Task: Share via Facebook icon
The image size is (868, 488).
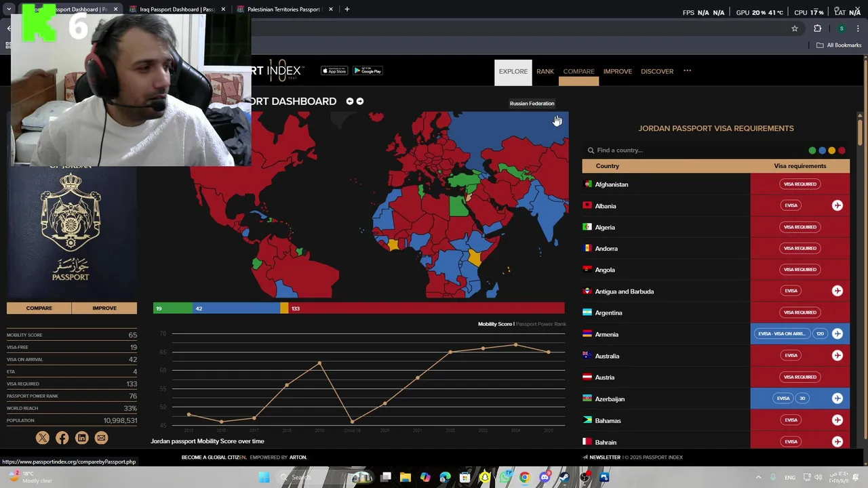Action: [x=62, y=438]
